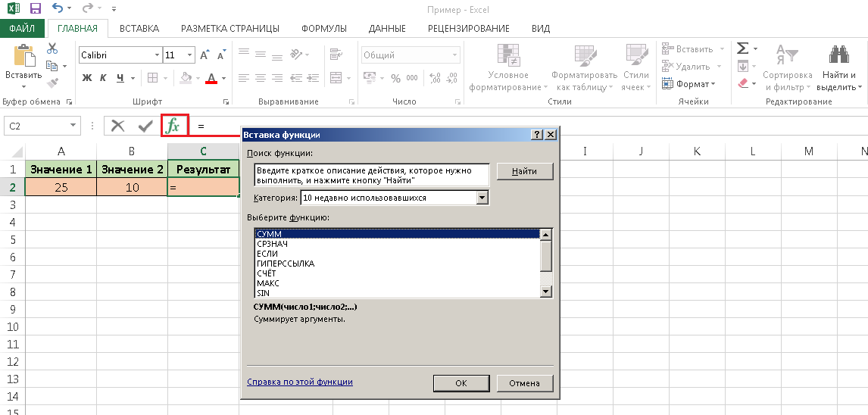Click the Cut scissors icon

(52, 48)
